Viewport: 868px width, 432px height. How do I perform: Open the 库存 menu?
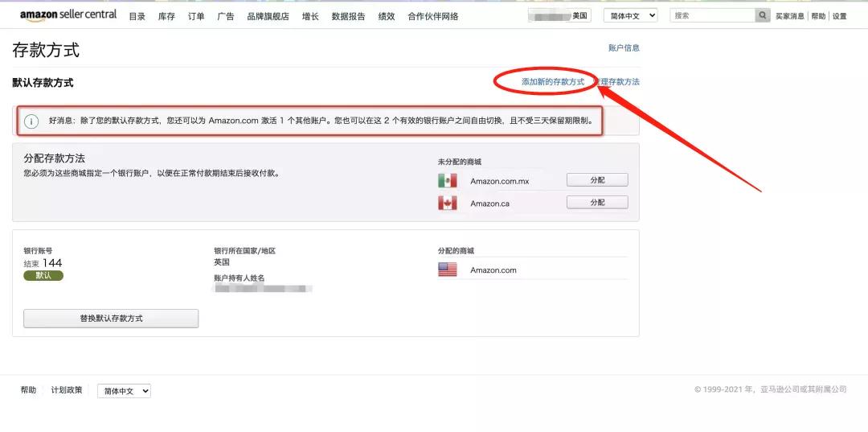coord(166,17)
